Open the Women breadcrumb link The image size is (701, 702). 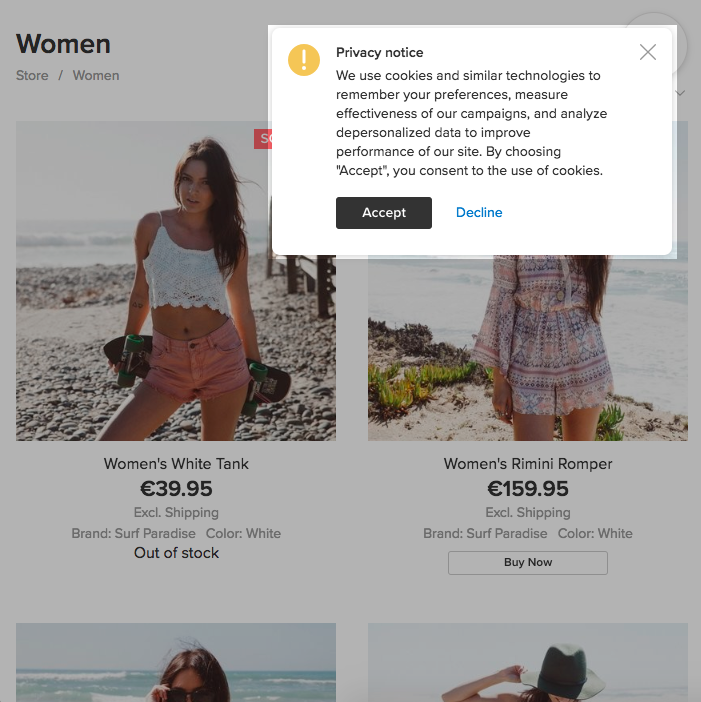click(x=96, y=75)
